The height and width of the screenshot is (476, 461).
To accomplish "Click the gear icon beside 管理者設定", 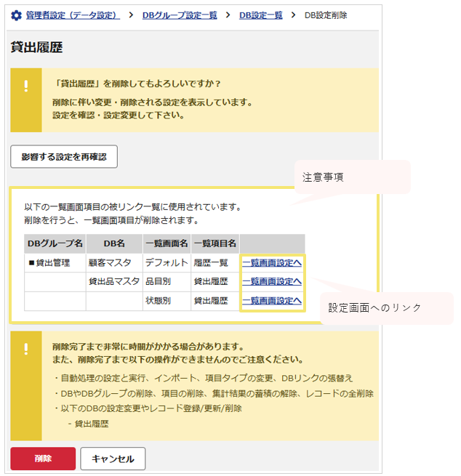I will (16, 15).
